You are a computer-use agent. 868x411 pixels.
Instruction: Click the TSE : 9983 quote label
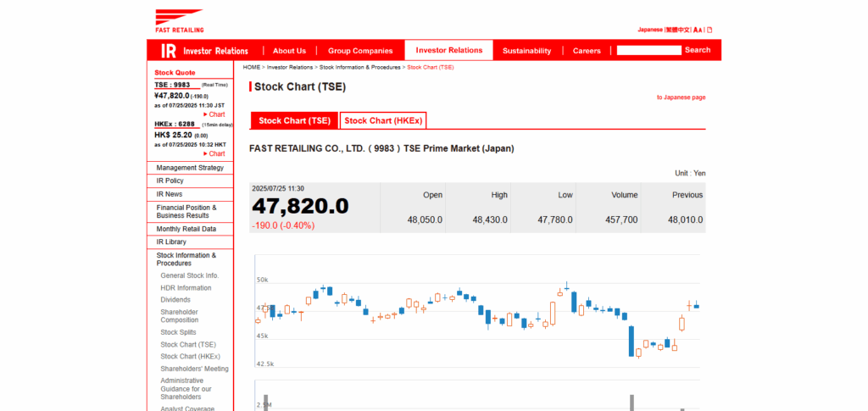172,85
